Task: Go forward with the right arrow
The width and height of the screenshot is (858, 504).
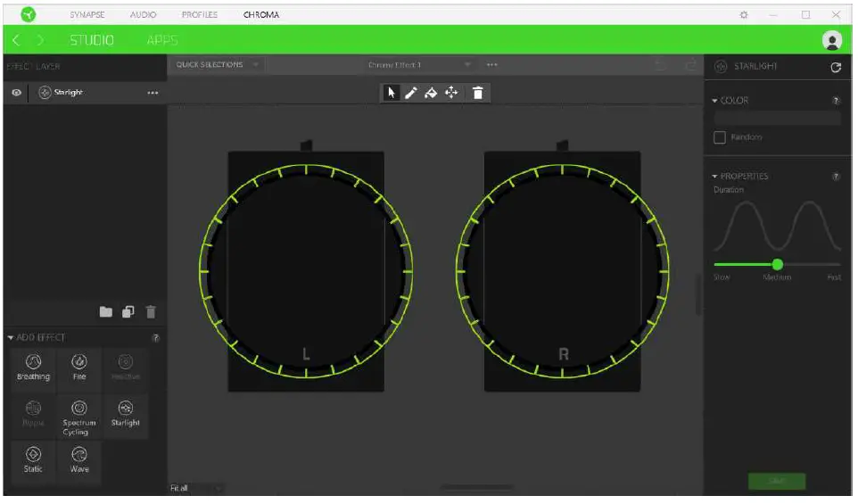Action: coord(40,40)
